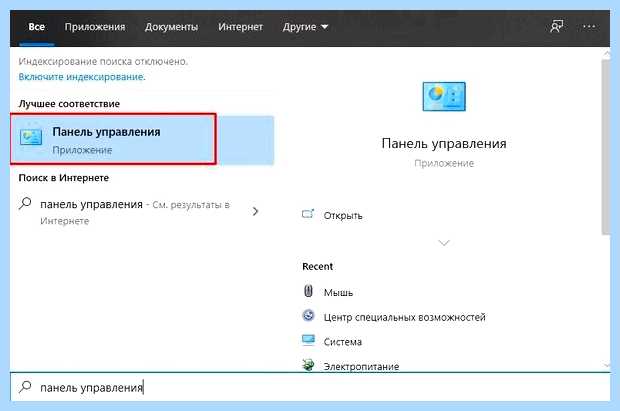
Task: Expand web result with the right chevron
Action: tap(255, 211)
